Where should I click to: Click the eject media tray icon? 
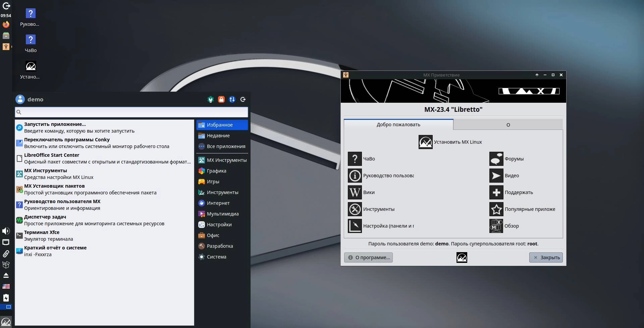click(6, 275)
